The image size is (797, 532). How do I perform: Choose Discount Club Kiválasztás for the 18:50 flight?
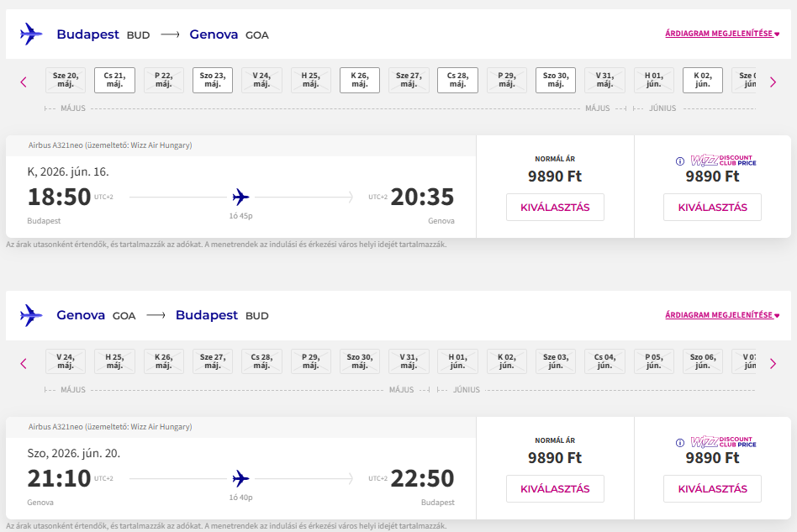712,207
